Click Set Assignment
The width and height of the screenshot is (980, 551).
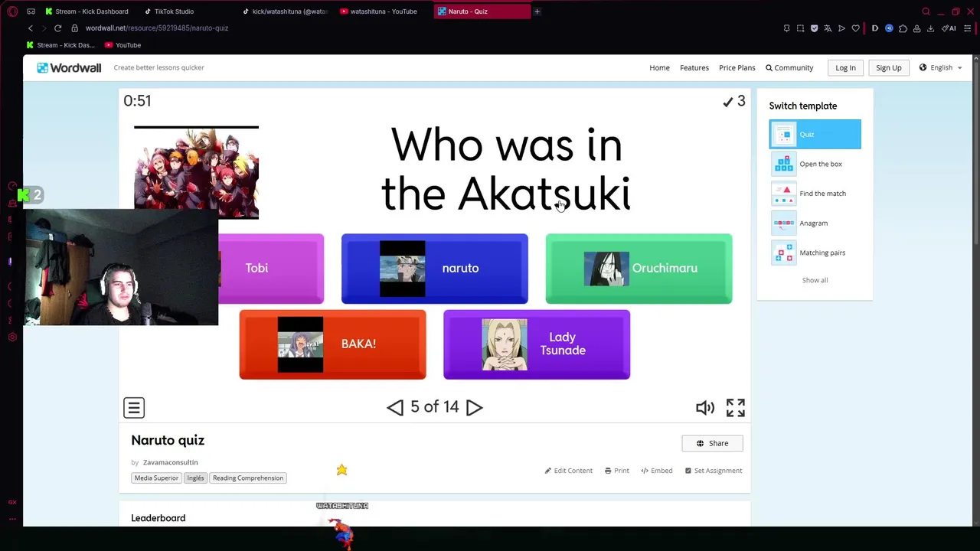(x=714, y=471)
